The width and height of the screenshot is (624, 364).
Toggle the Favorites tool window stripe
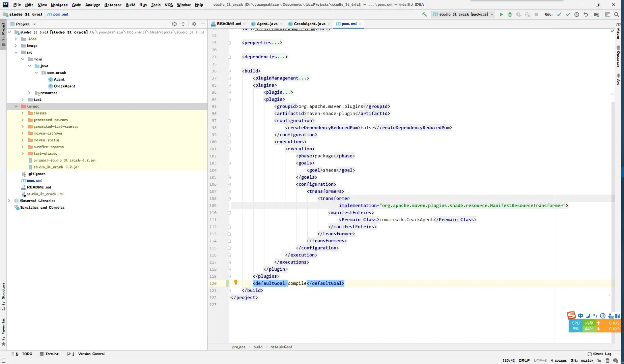(x=3, y=332)
